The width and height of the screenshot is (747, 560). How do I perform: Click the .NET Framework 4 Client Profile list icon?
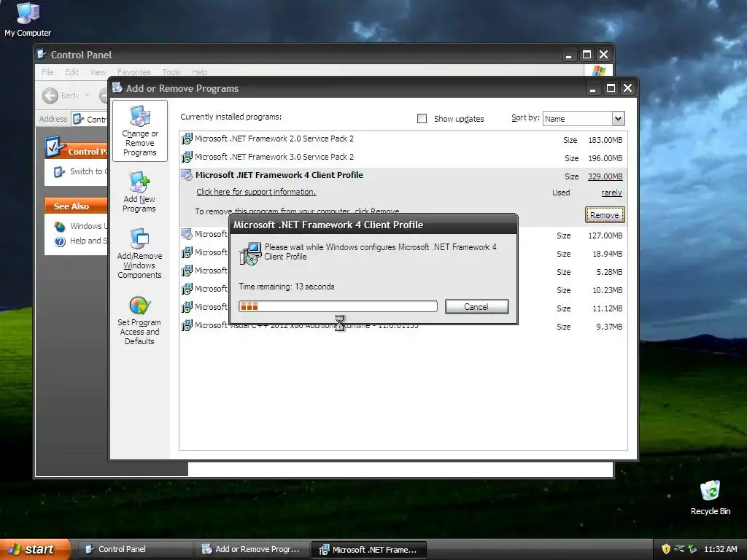pyautogui.click(x=187, y=175)
